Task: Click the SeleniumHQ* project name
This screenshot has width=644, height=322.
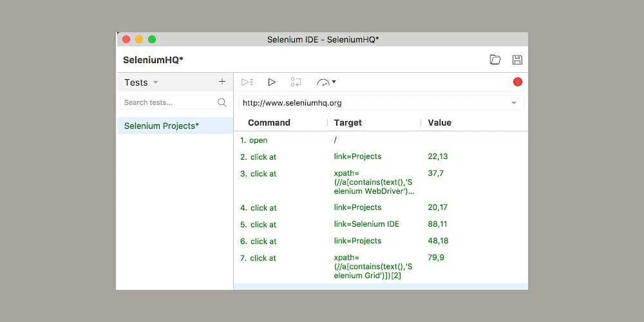Action: 153,60
